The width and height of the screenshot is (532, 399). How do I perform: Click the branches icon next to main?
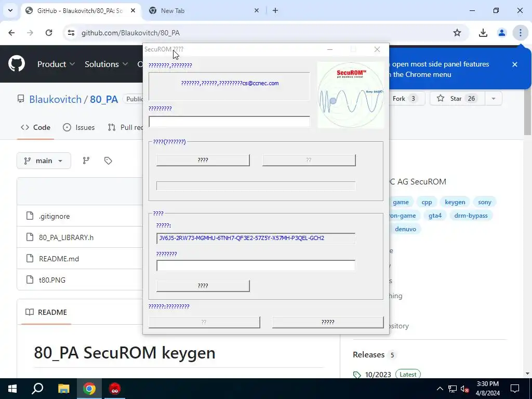[86, 161]
